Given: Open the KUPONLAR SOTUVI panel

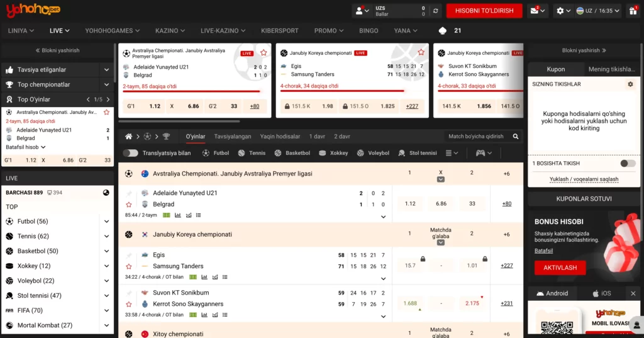Looking at the screenshot, I should 584,199.
